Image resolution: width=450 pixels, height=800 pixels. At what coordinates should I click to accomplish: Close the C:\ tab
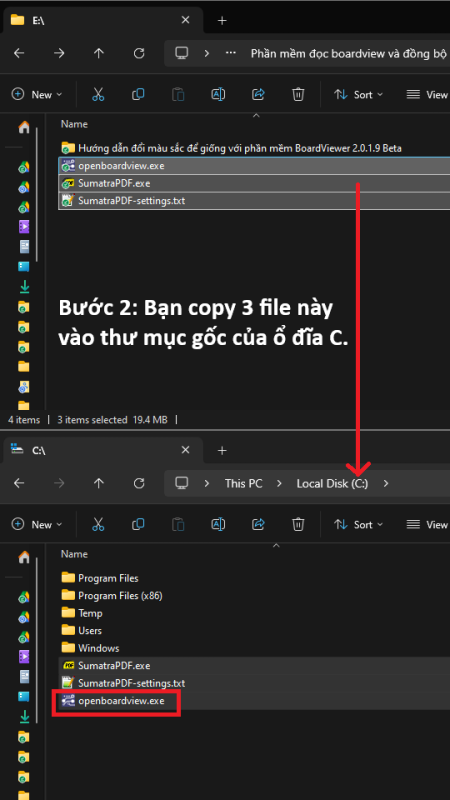[185, 451]
